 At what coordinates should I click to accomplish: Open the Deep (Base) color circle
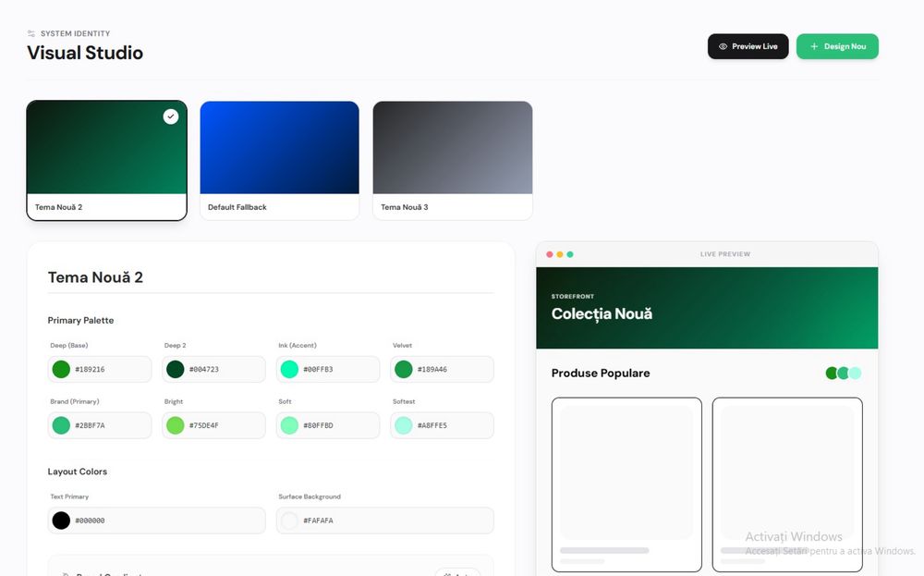pos(61,369)
